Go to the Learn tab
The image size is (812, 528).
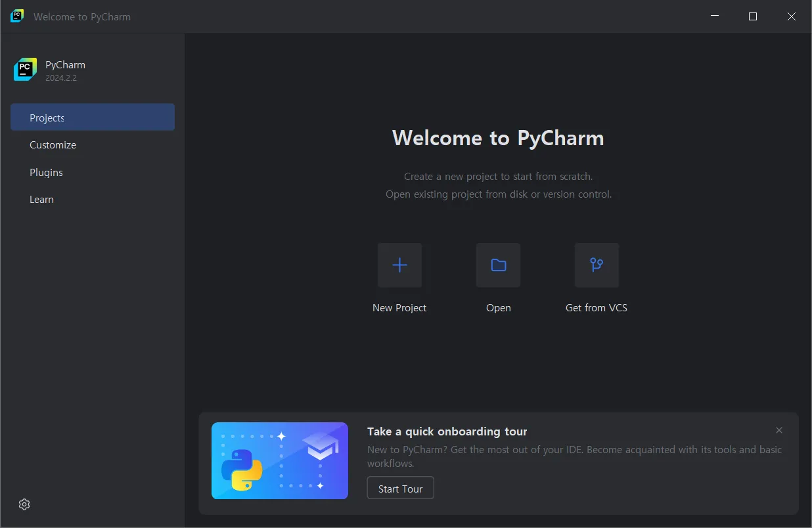pos(93,200)
